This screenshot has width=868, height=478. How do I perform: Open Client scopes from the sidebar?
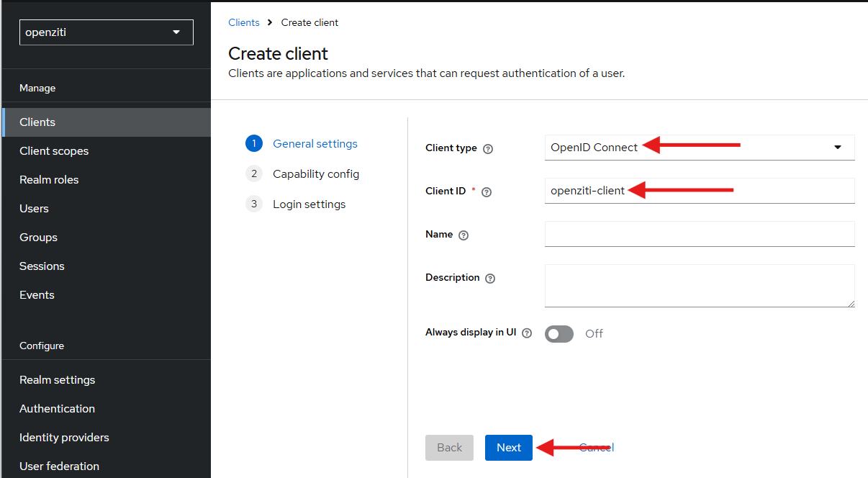click(x=54, y=150)
